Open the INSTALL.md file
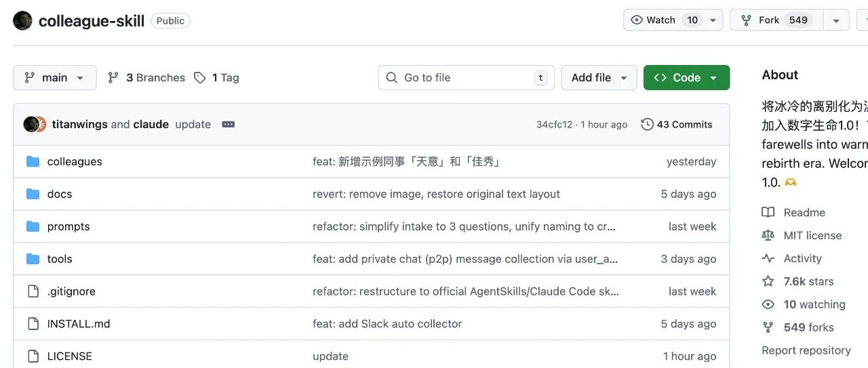Viewport: 868px width, 368px height. click(79, 324)
